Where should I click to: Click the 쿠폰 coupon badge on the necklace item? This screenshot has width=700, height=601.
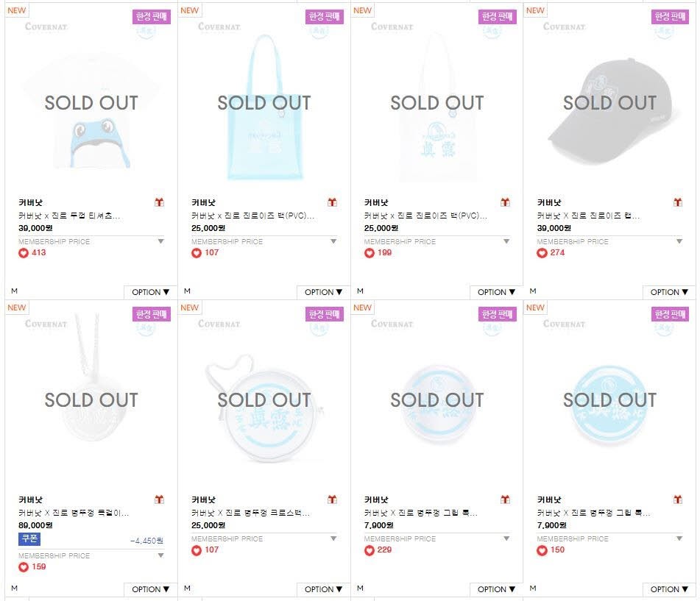point(29,539)
